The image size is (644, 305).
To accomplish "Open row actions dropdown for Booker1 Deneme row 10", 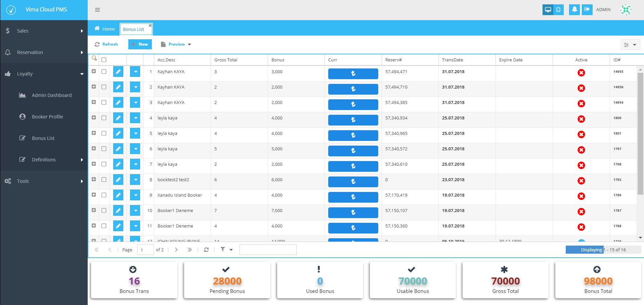I will (135, 210).
